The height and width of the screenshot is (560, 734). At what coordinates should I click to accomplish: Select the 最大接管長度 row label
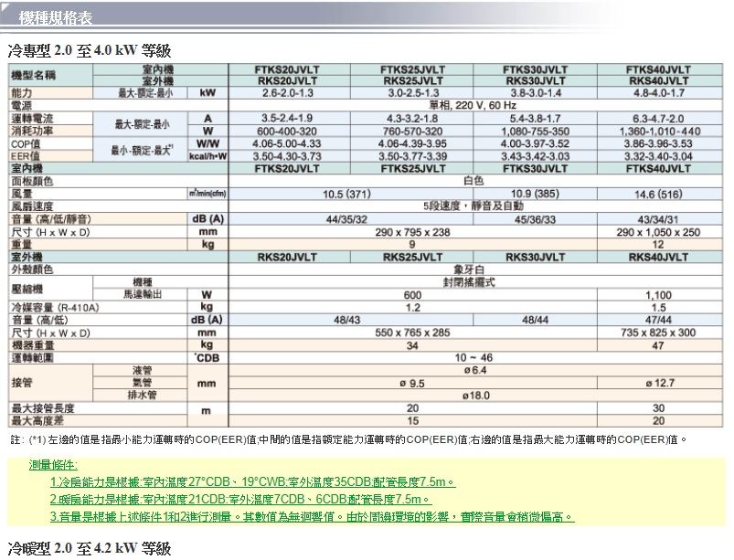coord(42,407)
